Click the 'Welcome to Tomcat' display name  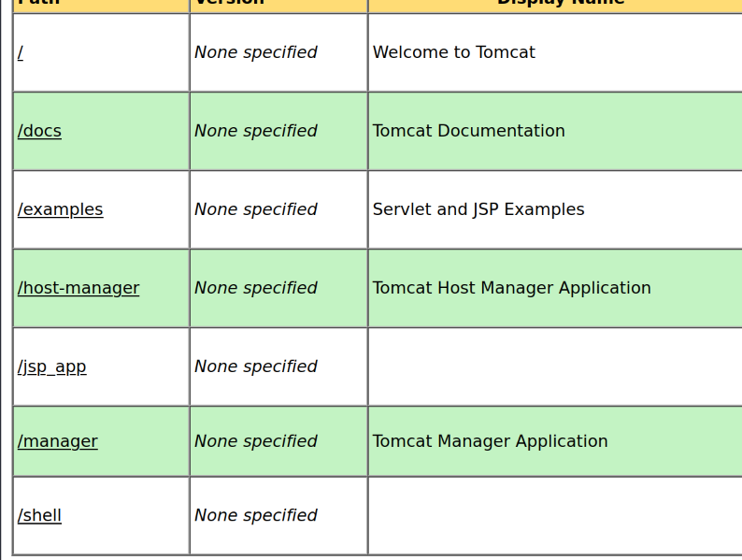(453, 53)
